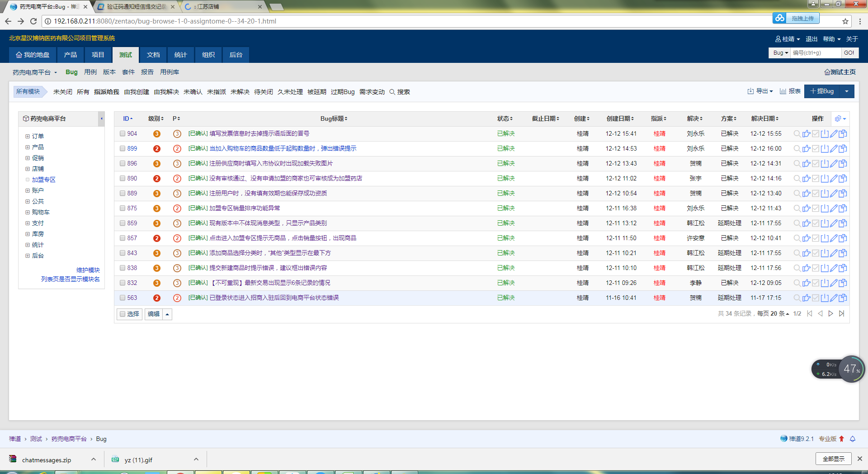Check the checkbox for bug 904
Screen dimensions: 868x474
point(123,134)
